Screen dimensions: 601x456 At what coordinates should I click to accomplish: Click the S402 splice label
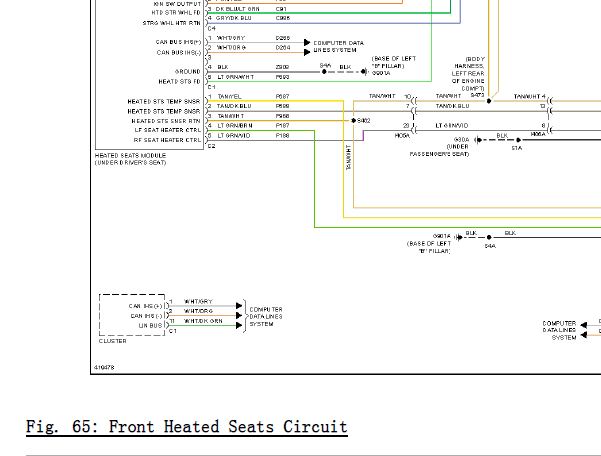pos(364,121)
